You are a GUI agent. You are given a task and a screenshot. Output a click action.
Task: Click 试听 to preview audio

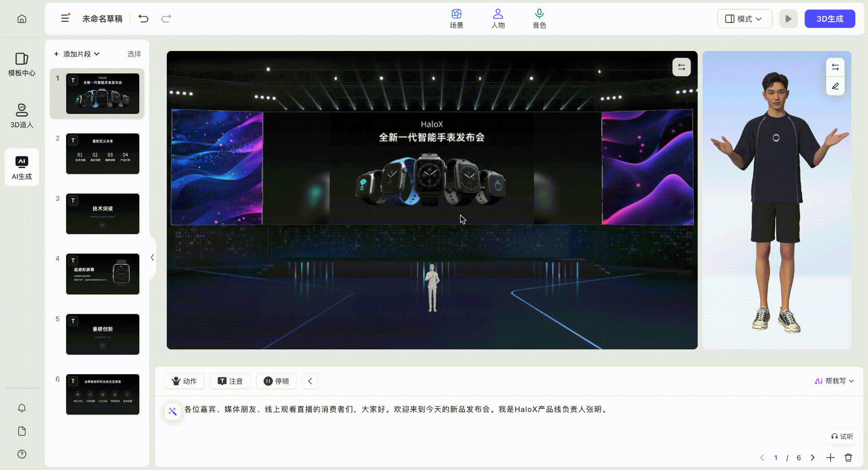coord(842,436)
